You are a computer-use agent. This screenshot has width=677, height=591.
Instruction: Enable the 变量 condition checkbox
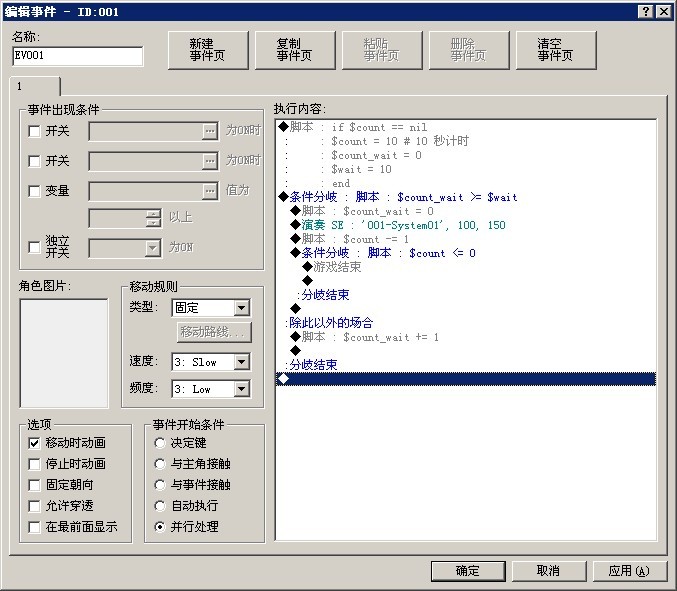[x=34, y=191]
